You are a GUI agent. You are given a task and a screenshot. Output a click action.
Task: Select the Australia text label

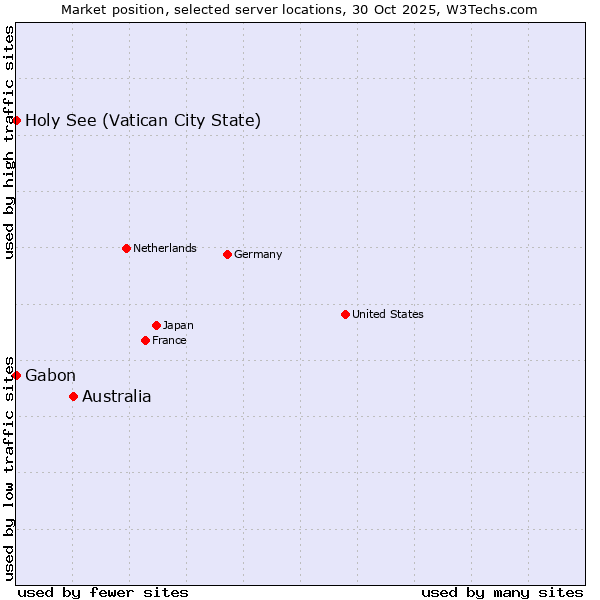click(116, 397)
